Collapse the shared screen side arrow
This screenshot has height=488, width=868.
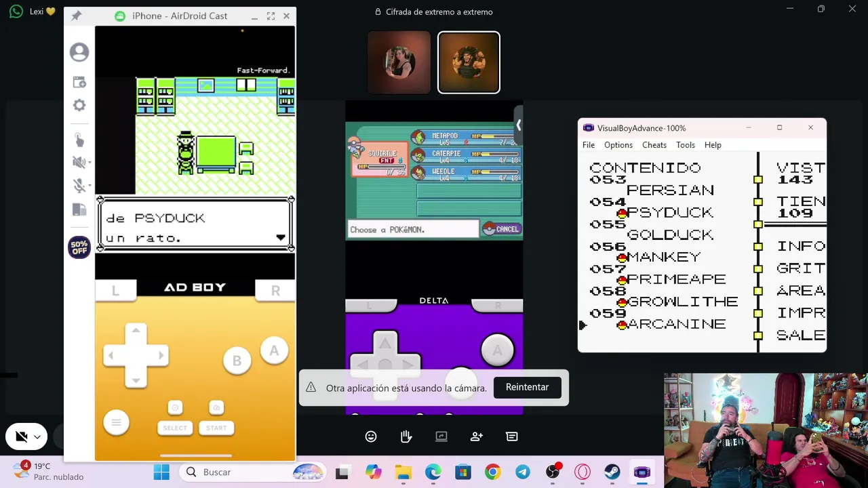(x=519, y=125)
